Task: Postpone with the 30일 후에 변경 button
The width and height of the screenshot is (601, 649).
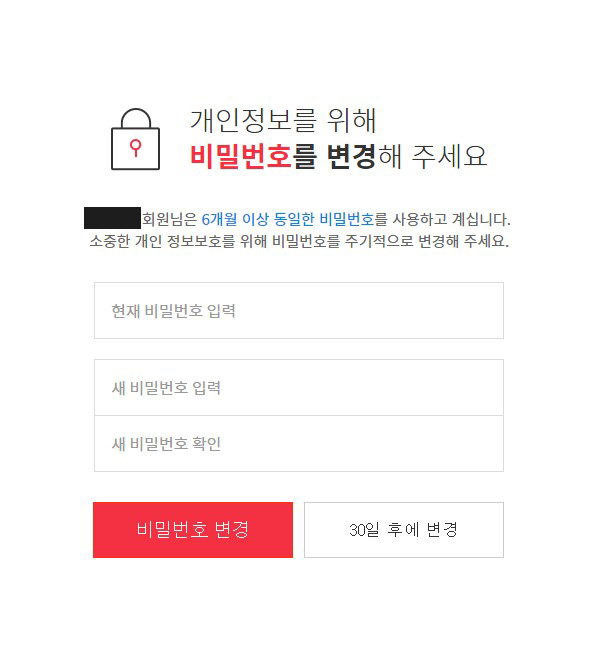Action: click(404, 530)
